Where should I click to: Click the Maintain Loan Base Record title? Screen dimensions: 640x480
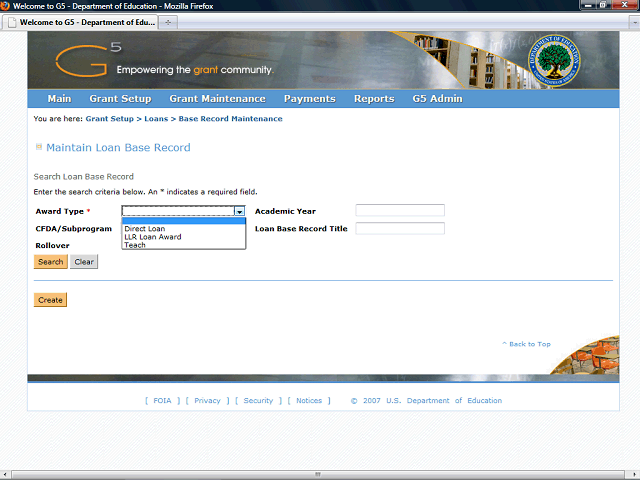coord(118,147)
